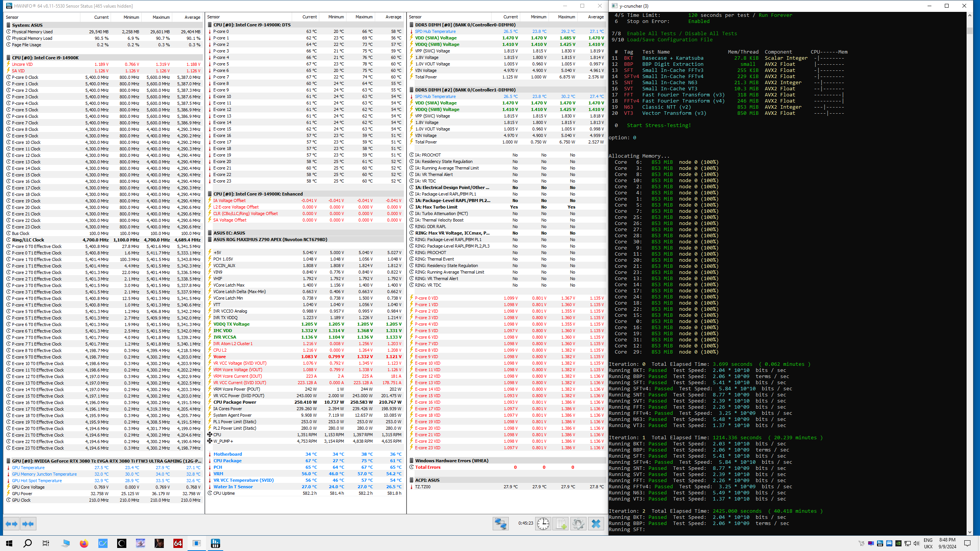Image resolution: width=980 pixels, height=551 pixels.
Task: Click the first panel's Current column header
Action: click(95, 17)
